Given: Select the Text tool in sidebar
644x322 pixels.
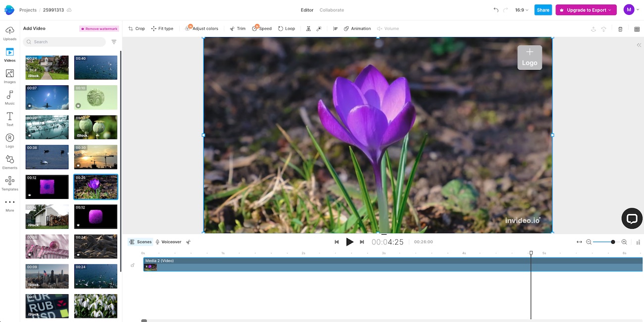Looking at the screenshot, I should tap(9, 119).
